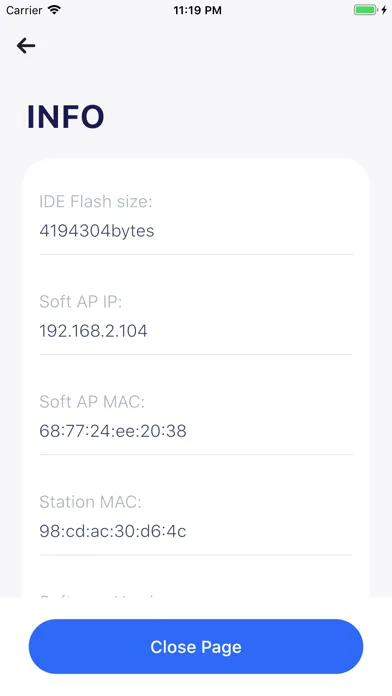Tap the Station MAC label
This screenshot has width=392, height=696.
pyautogui.click(x=90, y=502)
